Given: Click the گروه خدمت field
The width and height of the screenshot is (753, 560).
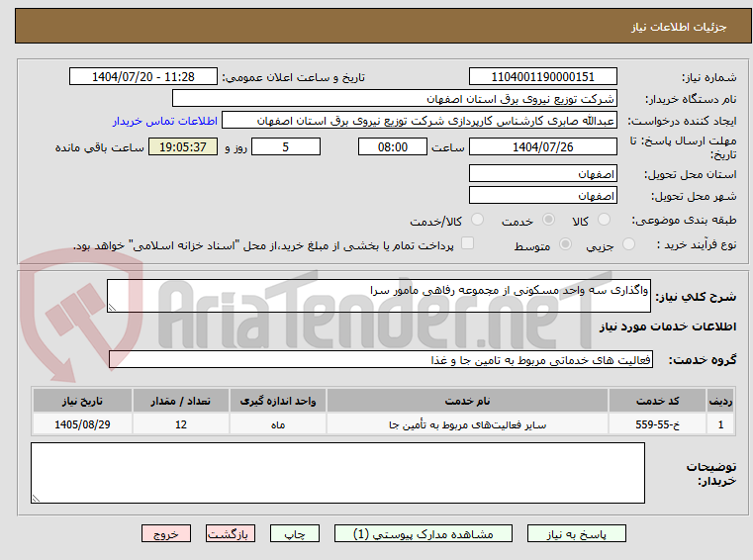Looking at the screenshot, I should pos(380,360).
